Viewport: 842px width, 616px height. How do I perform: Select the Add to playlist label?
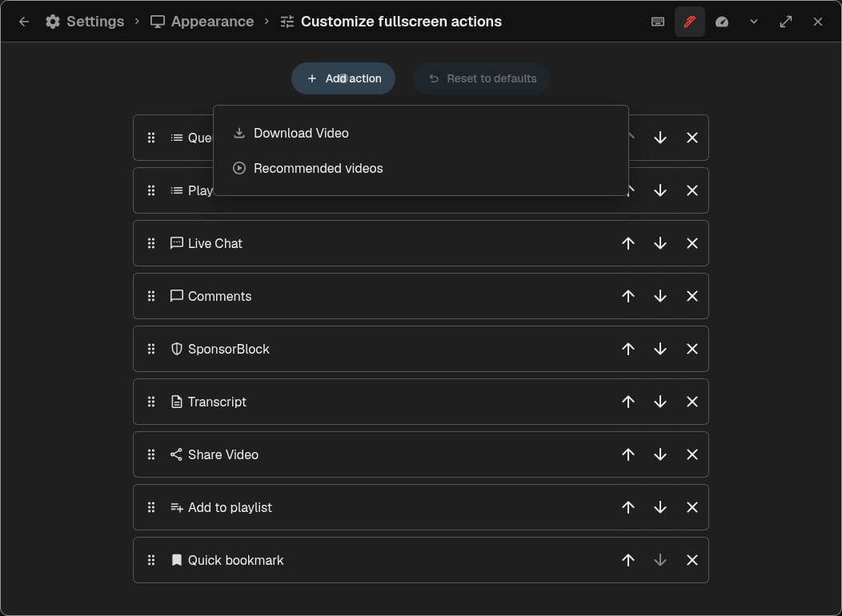pos(230,508)
